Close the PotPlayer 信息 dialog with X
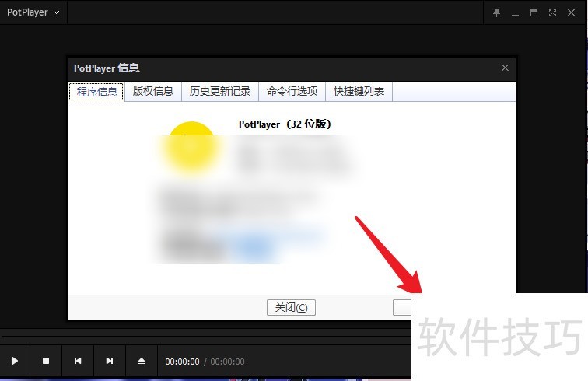Viewport: 588px width, 381px height. 505,68
